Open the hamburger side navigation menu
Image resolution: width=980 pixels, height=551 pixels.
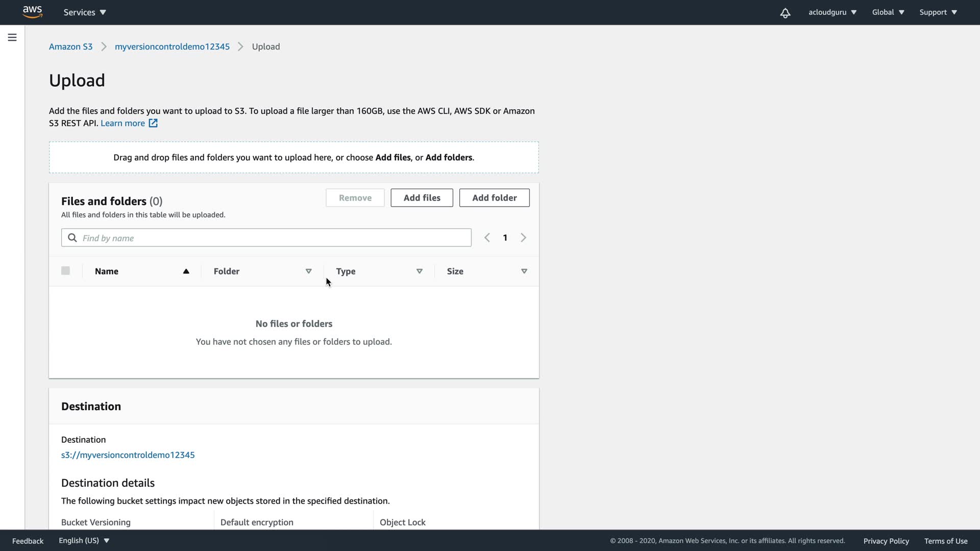[12, 37]
